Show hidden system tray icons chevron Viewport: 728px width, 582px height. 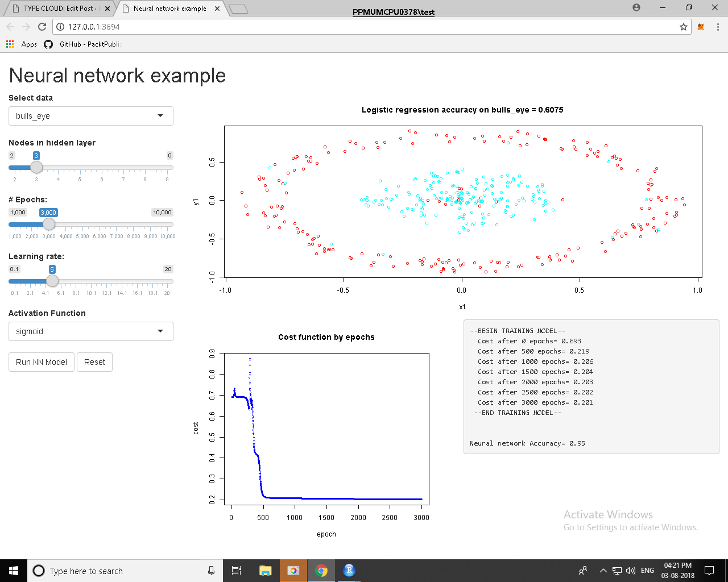click(603, 570)
